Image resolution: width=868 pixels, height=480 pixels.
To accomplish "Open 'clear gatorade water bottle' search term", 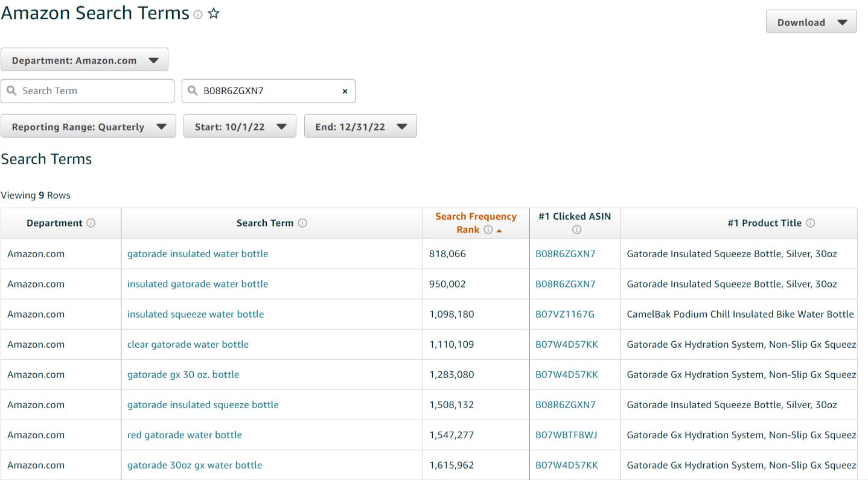I will [x=188, y=344].
